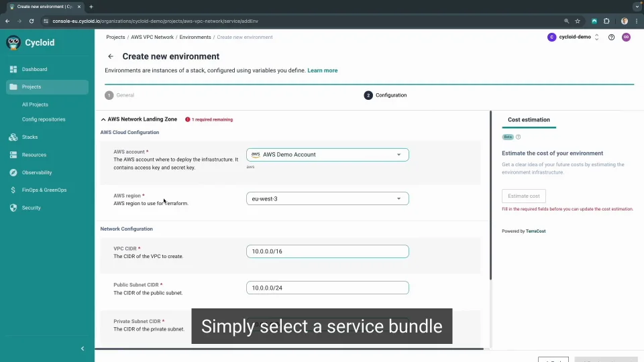The image size is (644, 362).
Task: Collapse the AWS Network Landing Zone section
Action: click(x=103, y=119)
